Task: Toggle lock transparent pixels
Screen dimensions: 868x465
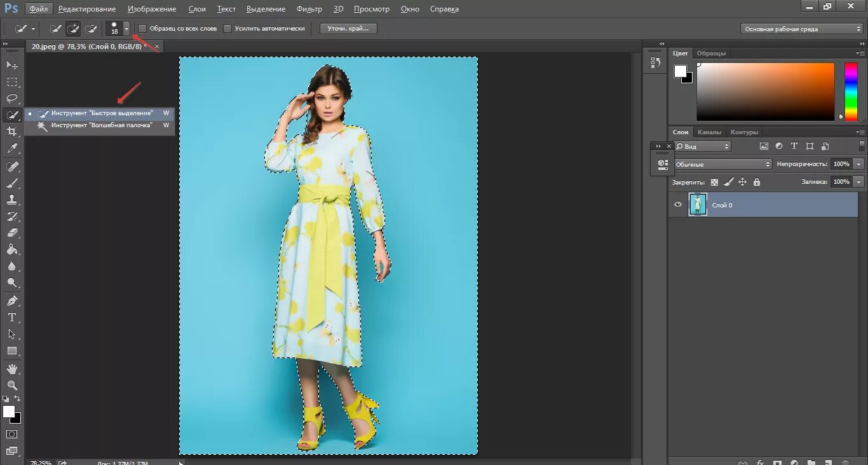Action: 714,182
